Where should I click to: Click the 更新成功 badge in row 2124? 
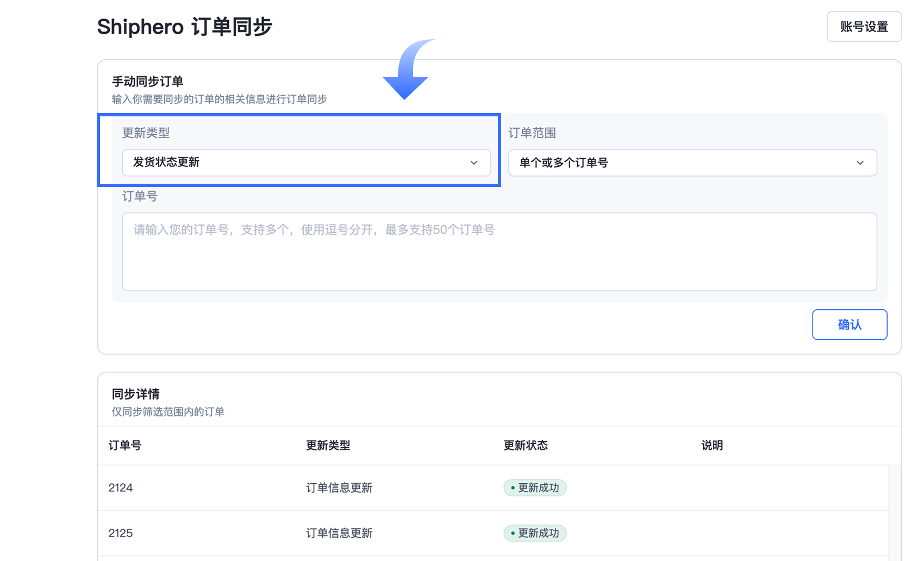click(535, 488)
